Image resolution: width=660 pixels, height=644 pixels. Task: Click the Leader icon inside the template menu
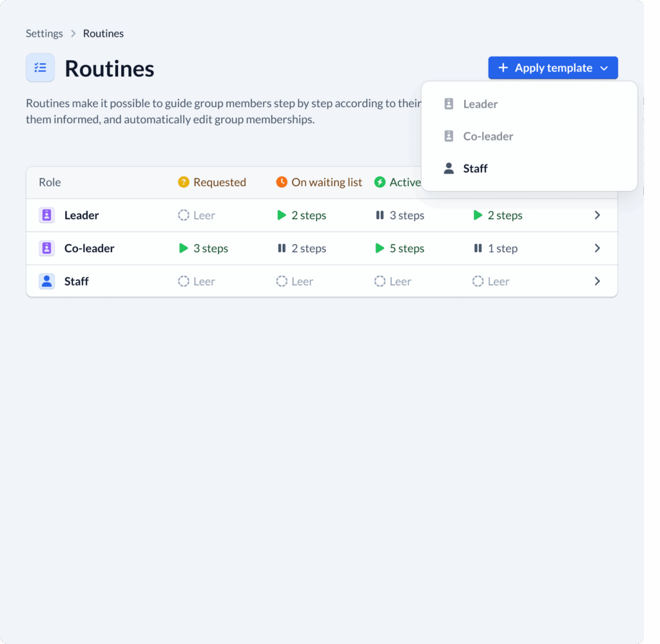coord(448,103)
